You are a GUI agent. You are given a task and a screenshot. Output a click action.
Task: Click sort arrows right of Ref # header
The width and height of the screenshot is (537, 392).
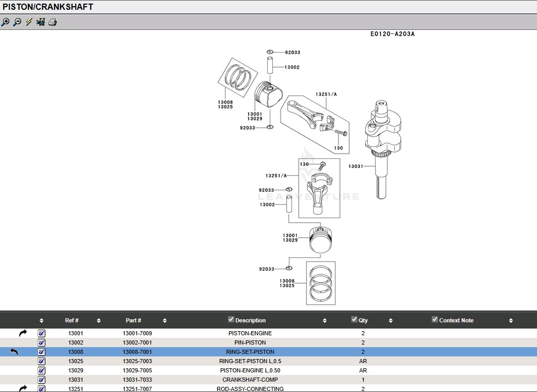[x=99, y=320]
